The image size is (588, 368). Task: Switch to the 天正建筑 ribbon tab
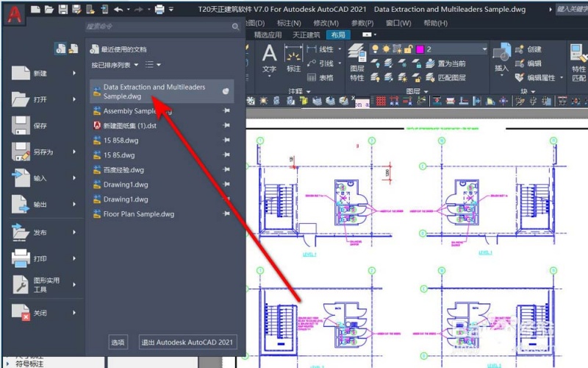[x=306, y=35]
